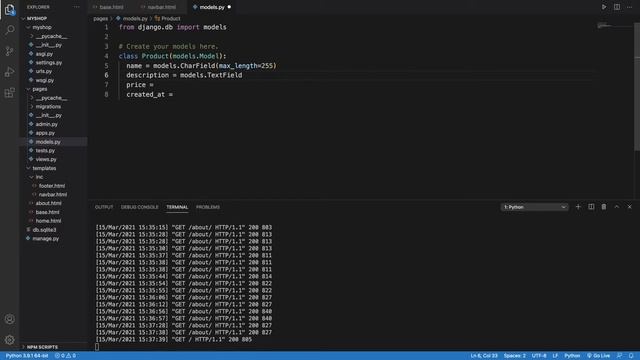The image size is (640, 360).
Task: Collapse the inc folder
Action: pyautogui.click(x=39, y=177)
